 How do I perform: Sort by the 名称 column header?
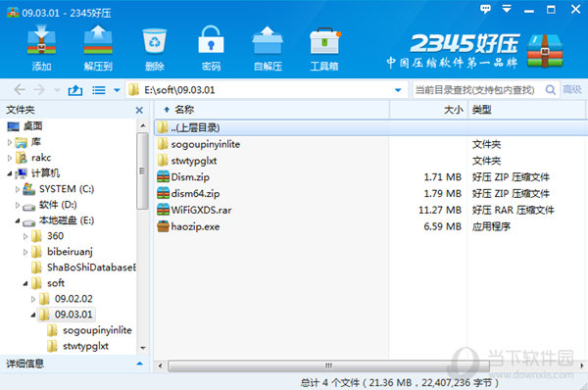pyautogui.click(x=271, y=110)
